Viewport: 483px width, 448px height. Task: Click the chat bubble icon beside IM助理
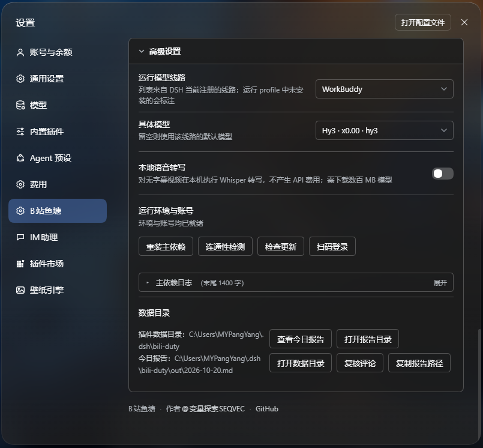tap(20, 237)
